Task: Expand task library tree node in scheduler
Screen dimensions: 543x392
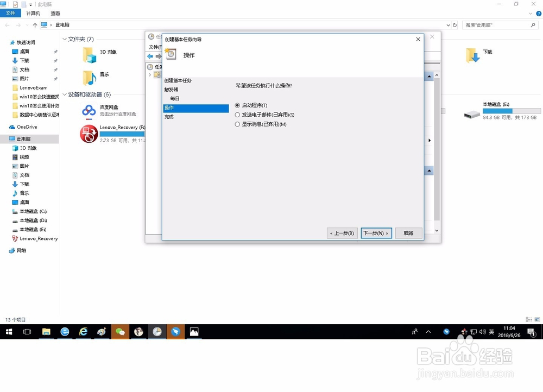Action: (x=150, y=74)
